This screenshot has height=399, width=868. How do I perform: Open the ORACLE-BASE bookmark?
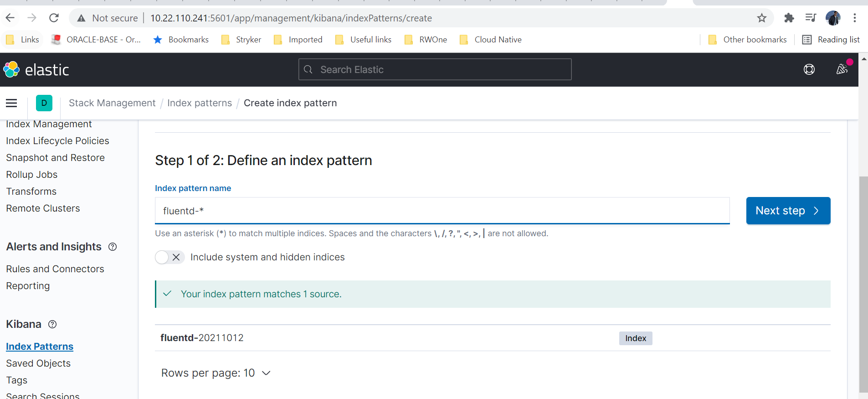[x=96, y=40]
